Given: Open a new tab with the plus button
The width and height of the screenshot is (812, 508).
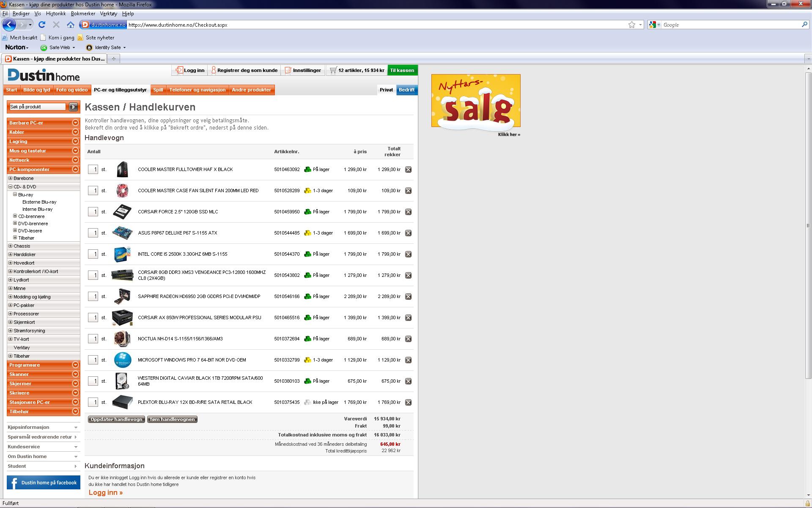Looking at the screenshot, I should click(113, 58).
